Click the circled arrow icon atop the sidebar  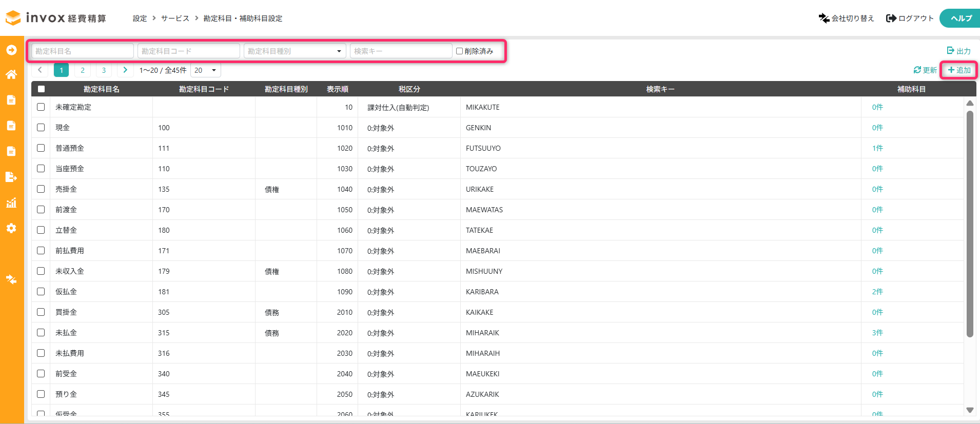pyautogui.click(x=11, y=50)
